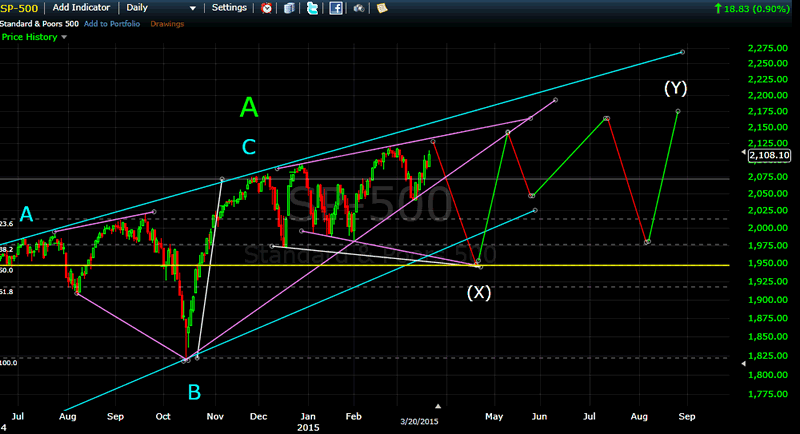
Task: Click the alarm clock alert icon
Action: pyautogui.click(x=267, y=8)
